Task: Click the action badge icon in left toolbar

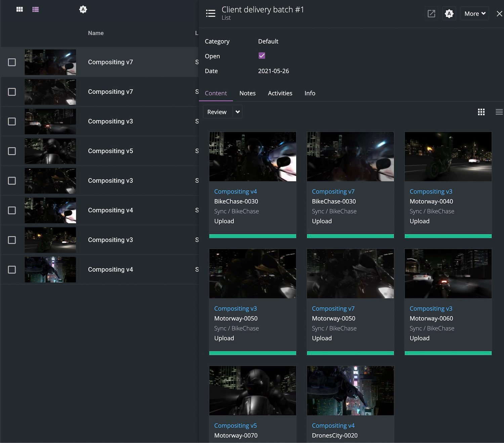Action: click(83, 9)
